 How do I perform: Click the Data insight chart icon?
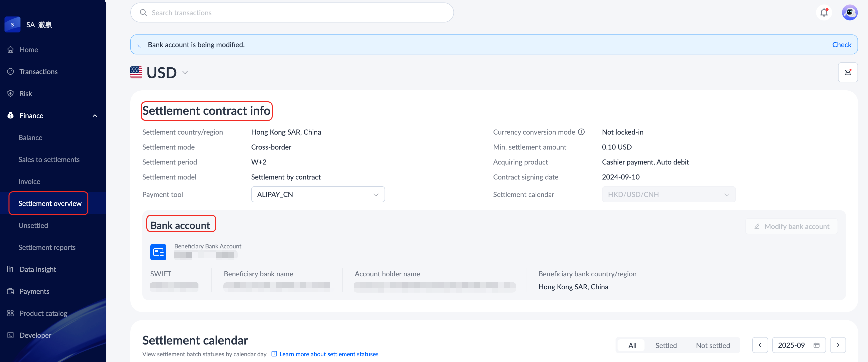(x=10, y=269)
